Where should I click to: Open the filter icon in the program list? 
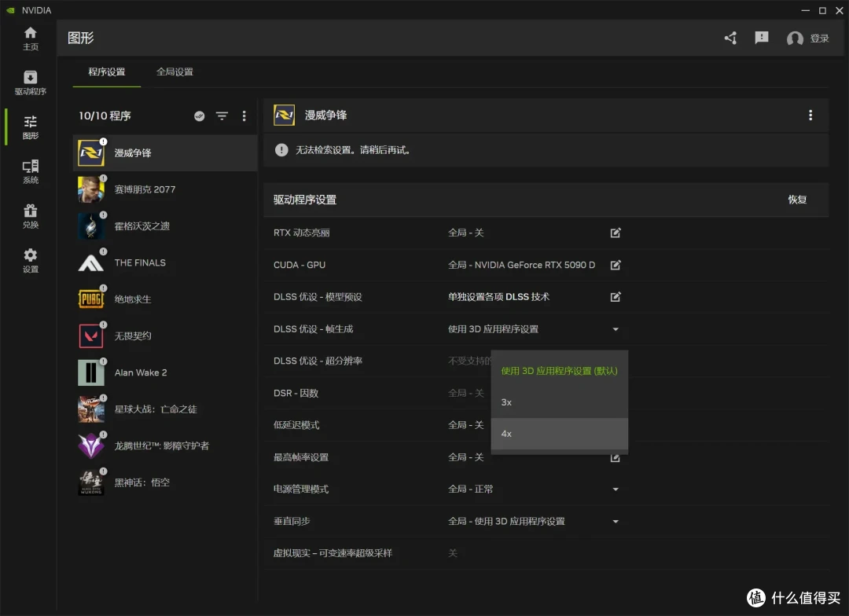222,115
